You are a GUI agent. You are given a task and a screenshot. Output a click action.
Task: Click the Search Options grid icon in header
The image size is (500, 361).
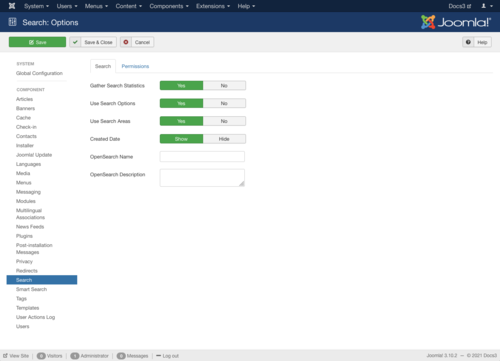tap(13, 22)
